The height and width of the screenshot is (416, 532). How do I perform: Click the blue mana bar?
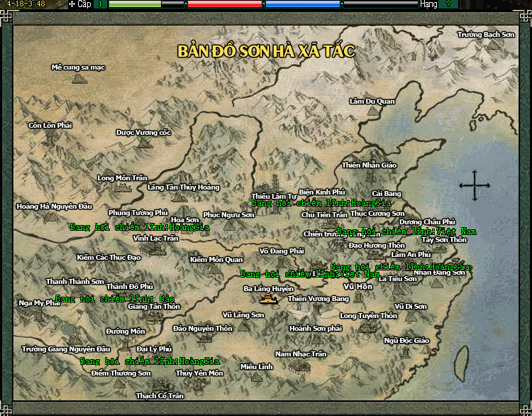(x=302, y=4)
